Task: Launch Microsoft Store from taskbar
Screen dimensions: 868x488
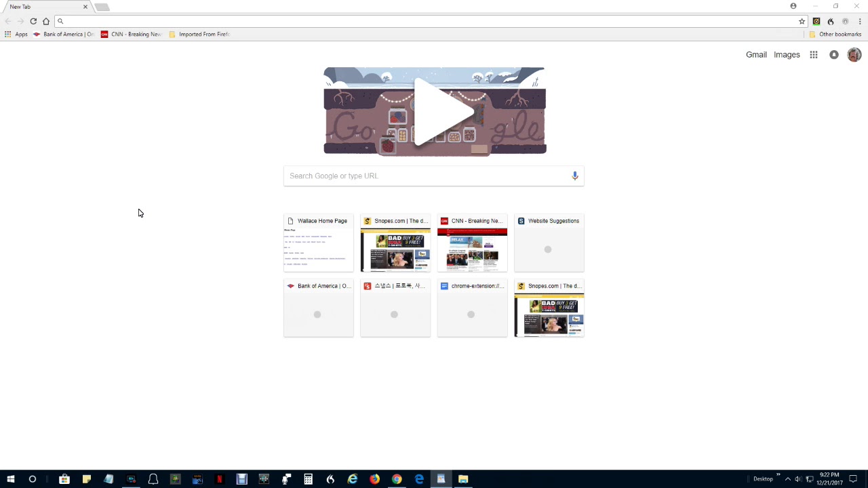Action: pyautogui.click(x=64, y=479)
